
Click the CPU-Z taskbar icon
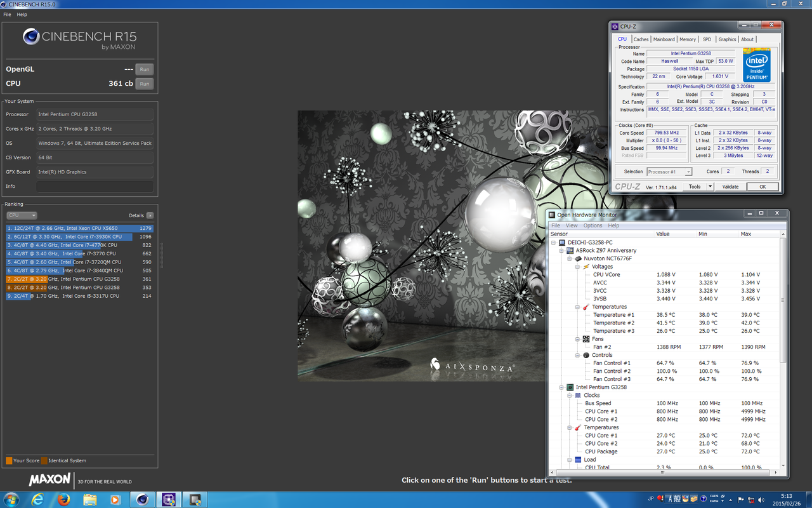169,499
